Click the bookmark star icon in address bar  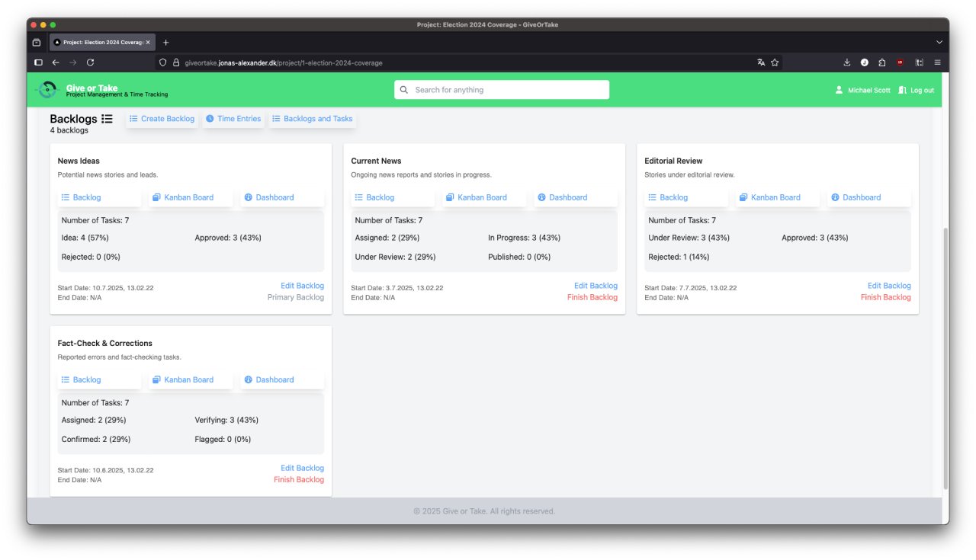(x=775, y=62)
